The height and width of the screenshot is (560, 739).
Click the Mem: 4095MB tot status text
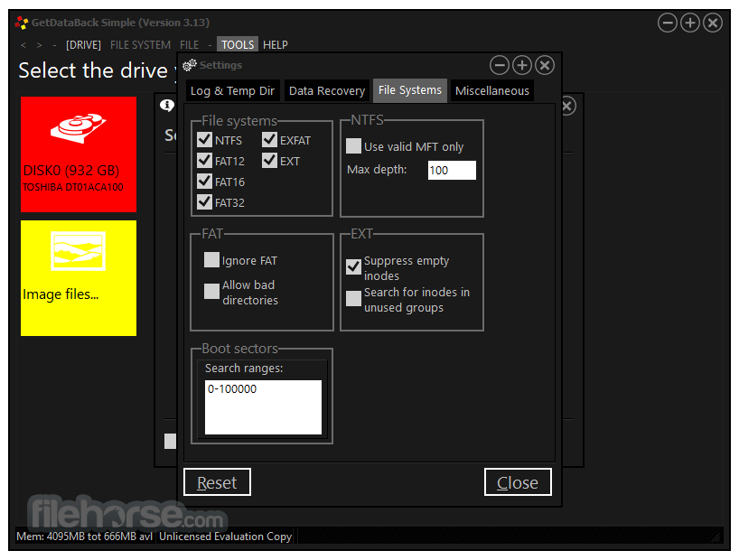84,537
